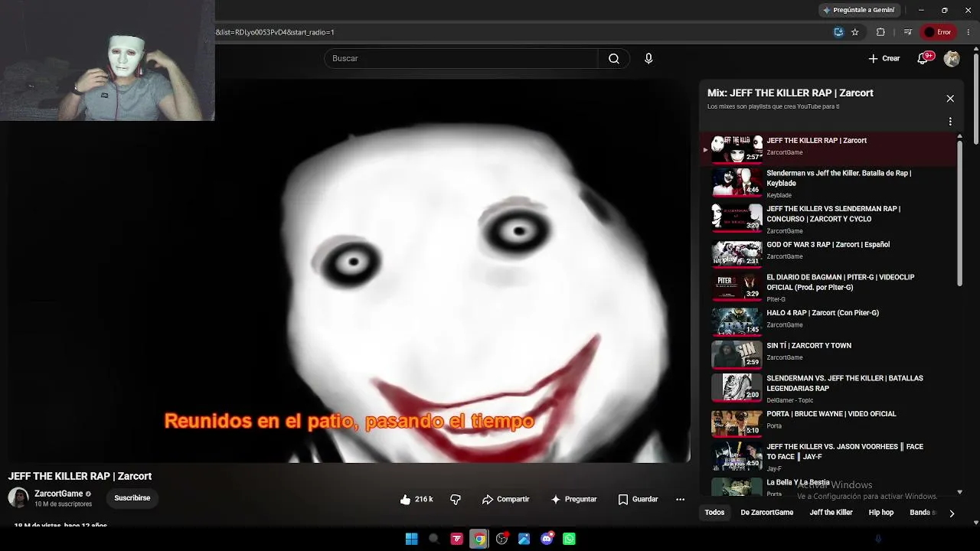Open OBS Studio from the taskbar

pos(501,539)
